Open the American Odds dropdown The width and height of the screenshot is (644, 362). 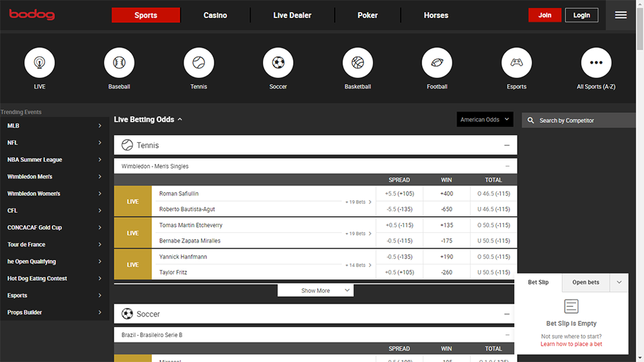pos(485,120)
